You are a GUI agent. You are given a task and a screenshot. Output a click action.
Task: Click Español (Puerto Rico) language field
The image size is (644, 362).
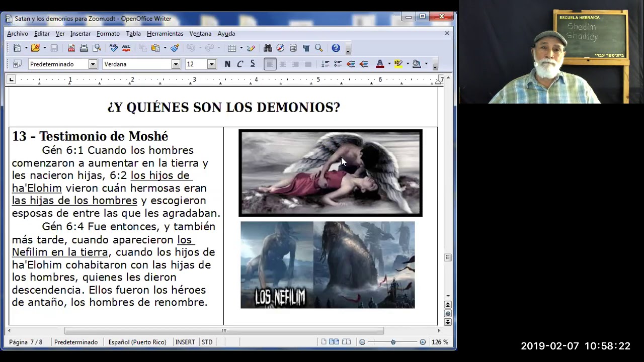(137, 342)
